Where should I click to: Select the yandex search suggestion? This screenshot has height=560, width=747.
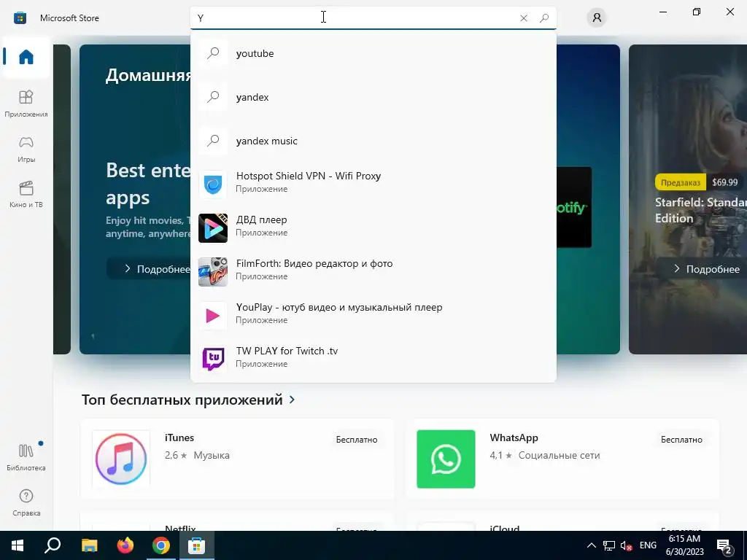[x=373, y=97]
